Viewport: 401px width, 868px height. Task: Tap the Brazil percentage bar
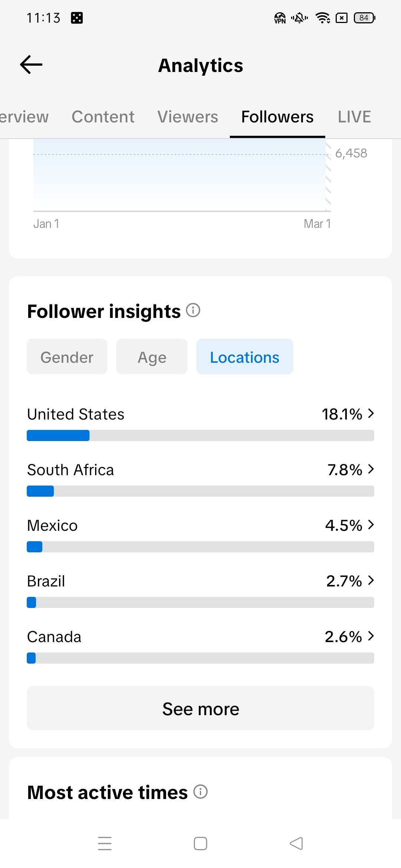[x=200, y=602]
